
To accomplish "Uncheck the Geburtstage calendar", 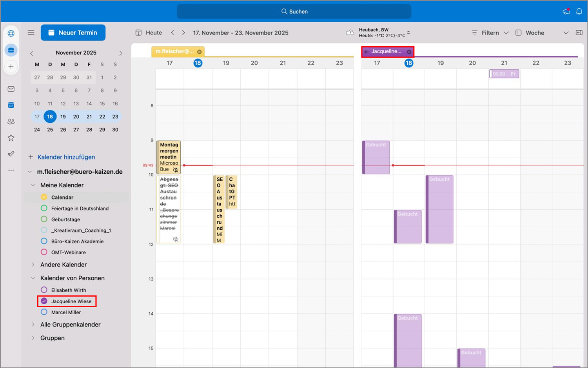I will (44, 219).
